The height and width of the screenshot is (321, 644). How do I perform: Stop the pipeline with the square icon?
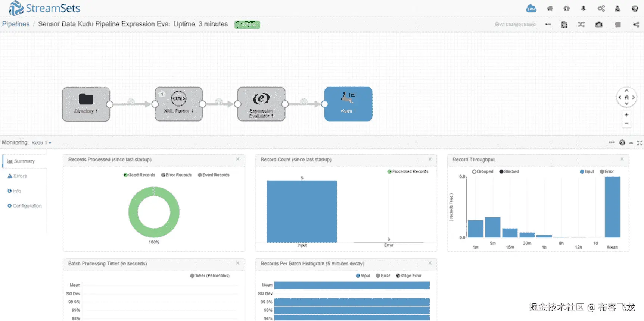click(618, 25)
